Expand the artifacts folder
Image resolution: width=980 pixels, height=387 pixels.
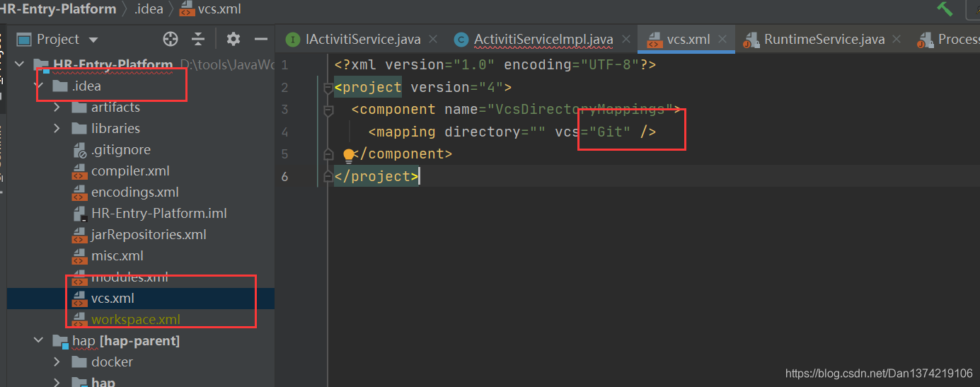pyautogui.click(x=57, y=108)
